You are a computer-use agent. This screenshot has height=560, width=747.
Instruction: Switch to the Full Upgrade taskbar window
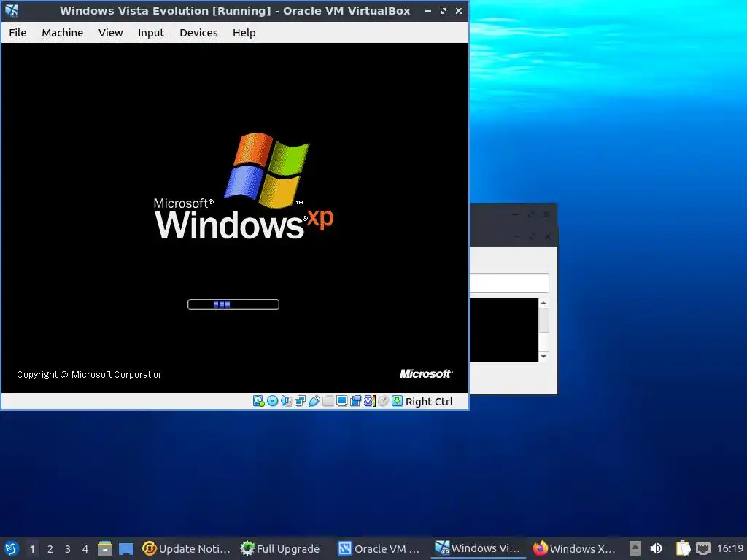(279, 548)
